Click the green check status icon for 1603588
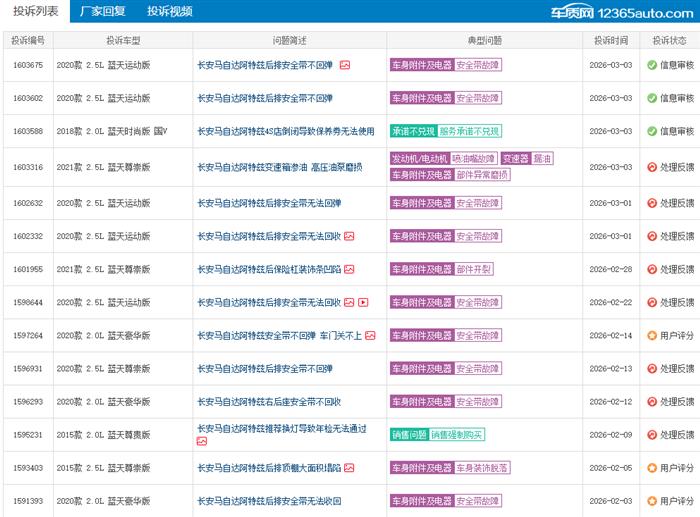700x517 pixels. pos(651,131)
